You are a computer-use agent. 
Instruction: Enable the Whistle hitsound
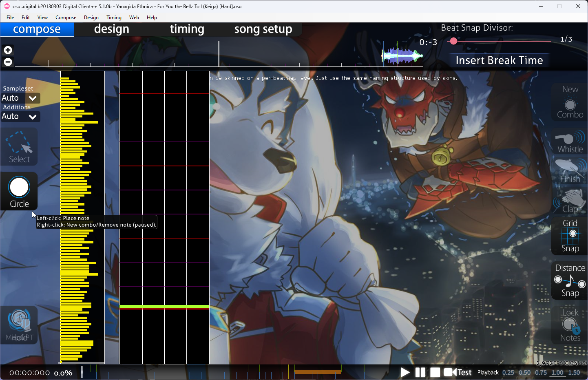point(570,141)
